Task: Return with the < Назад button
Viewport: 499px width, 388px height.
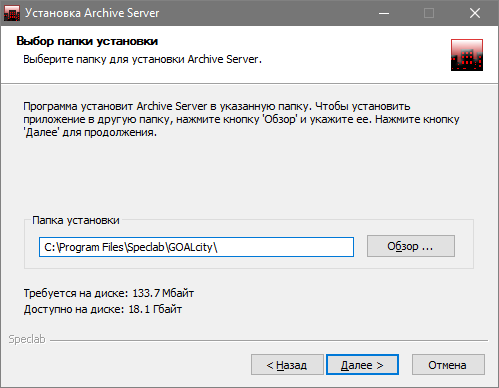Action: coord(287,365)
